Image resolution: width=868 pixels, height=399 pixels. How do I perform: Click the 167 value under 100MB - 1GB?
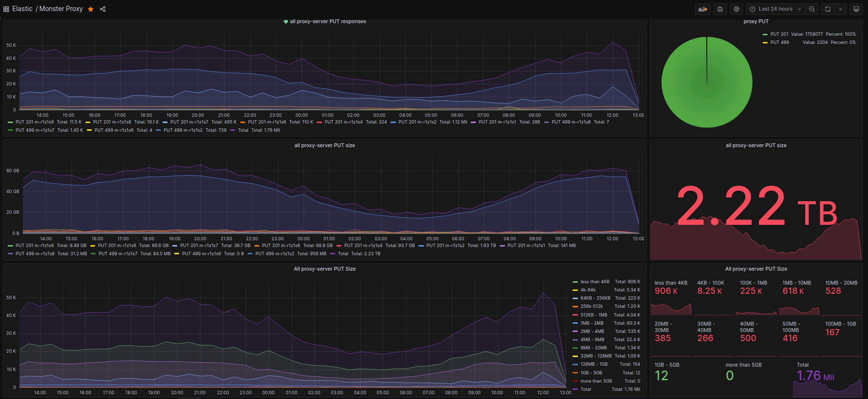pyautogui.click(x=832, y=332)
